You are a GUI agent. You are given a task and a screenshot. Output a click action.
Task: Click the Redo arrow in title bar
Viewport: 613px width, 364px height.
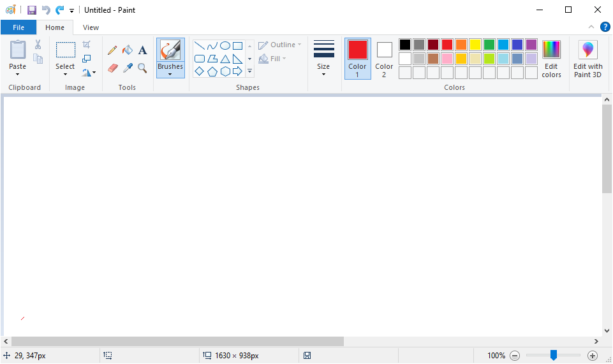pyautogui.click(x=59, y=10)
